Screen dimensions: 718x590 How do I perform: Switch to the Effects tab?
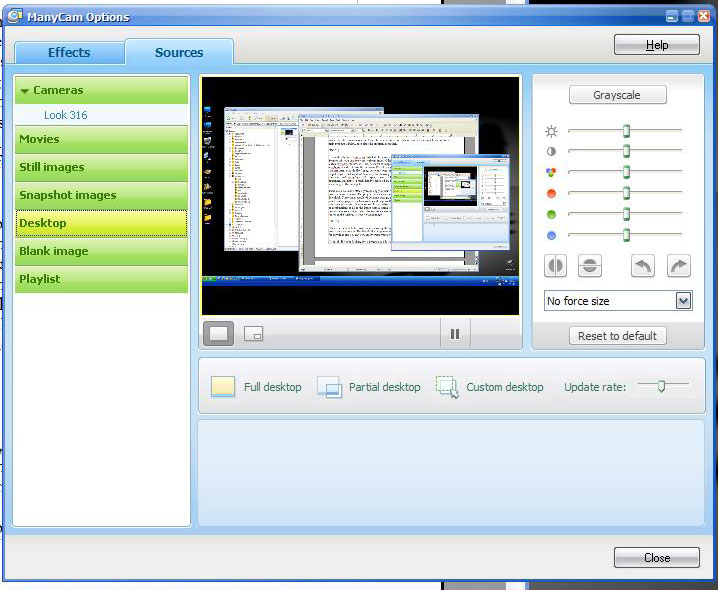(68, 52)
